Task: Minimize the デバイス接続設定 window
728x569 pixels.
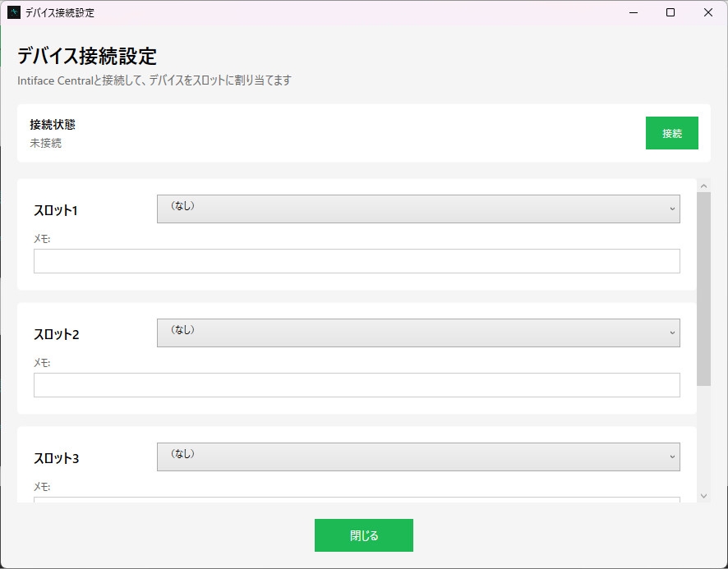Action: click(633, 12)
